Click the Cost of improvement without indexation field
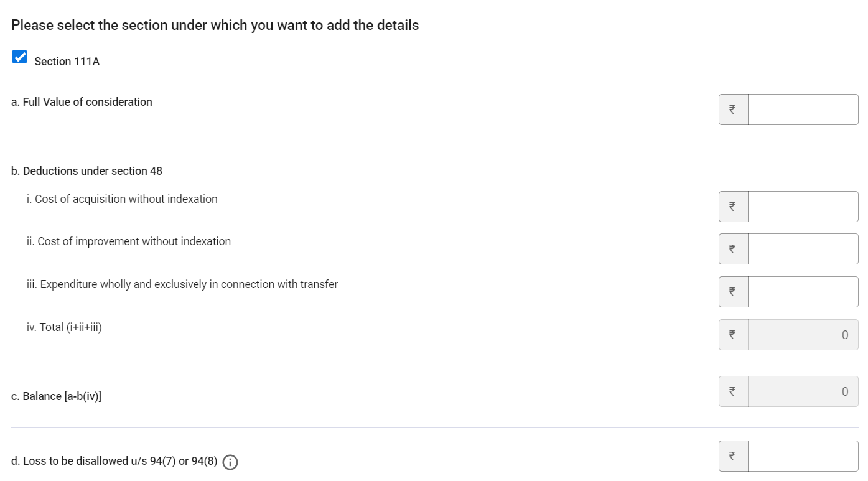The height and width of the screenshot is (481, 868). click(x=803, y=248)
